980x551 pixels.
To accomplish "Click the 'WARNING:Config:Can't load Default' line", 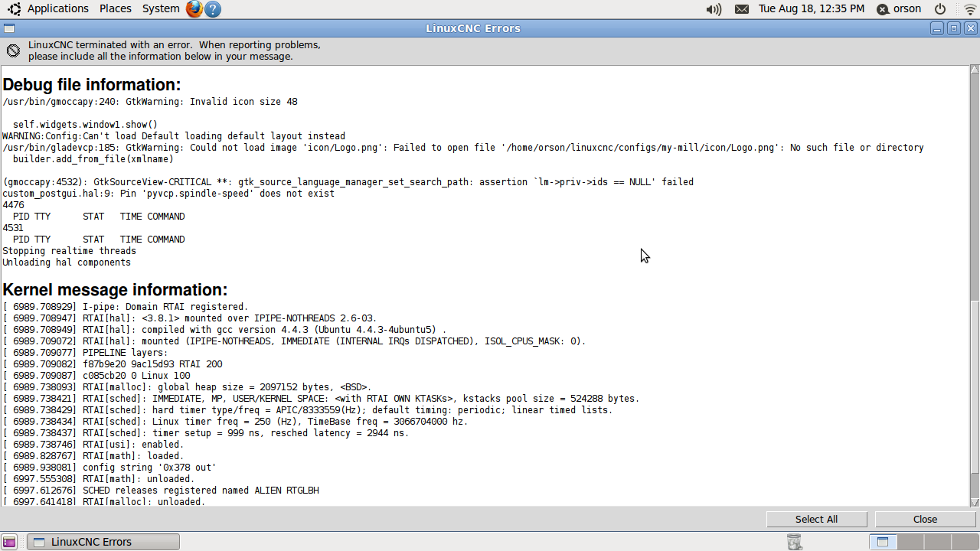I will coord(174,136).
